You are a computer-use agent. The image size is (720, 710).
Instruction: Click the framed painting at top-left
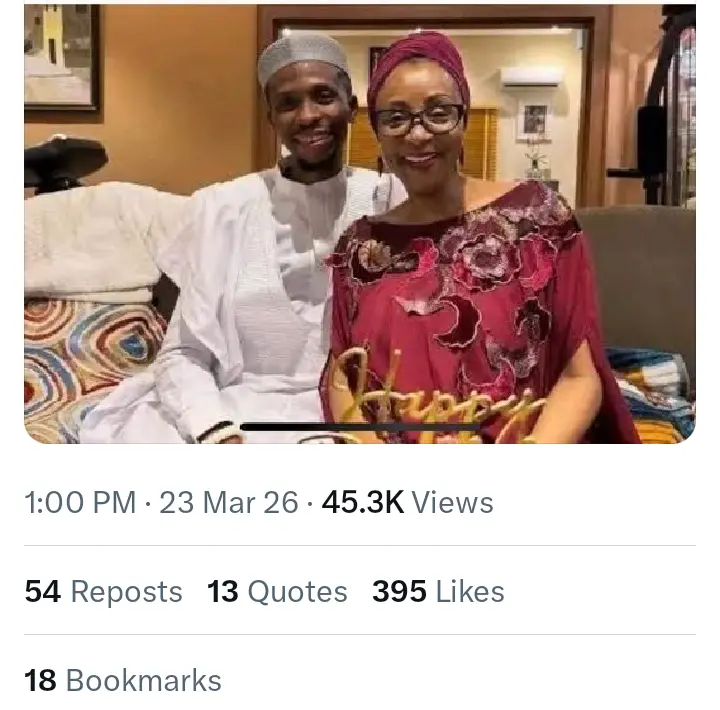(x=62, y=56)
